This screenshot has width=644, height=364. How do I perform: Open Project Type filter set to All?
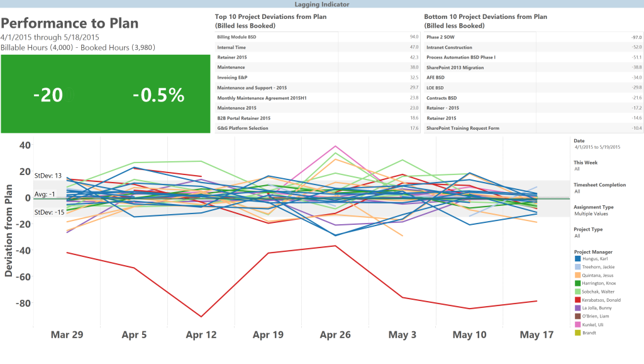point(577,236)
